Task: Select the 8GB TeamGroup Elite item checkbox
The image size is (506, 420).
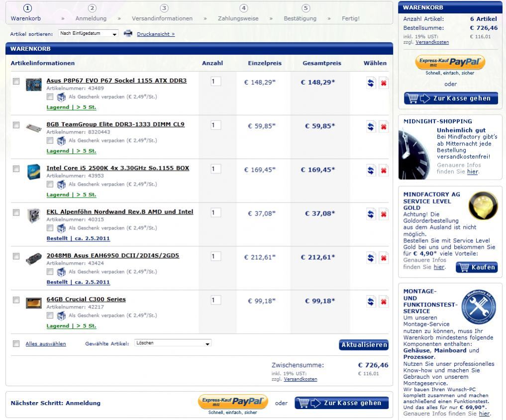Action: coord(16,125)
